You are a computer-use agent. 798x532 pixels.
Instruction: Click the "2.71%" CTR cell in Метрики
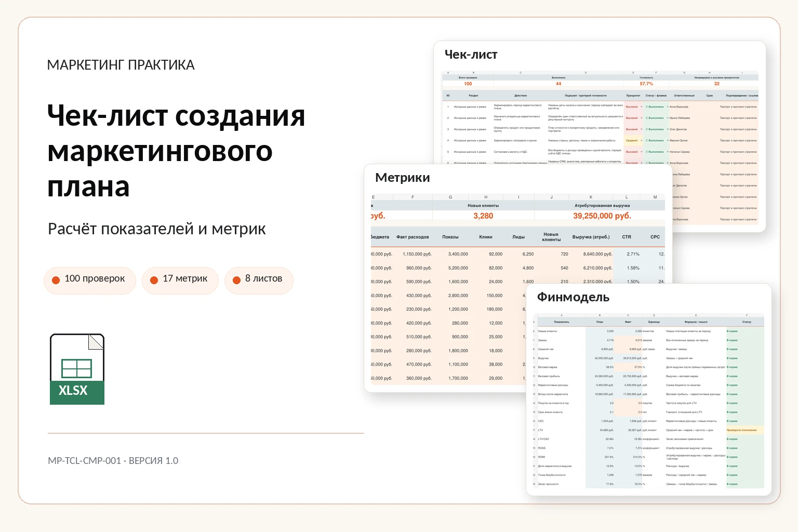(633, 254)
